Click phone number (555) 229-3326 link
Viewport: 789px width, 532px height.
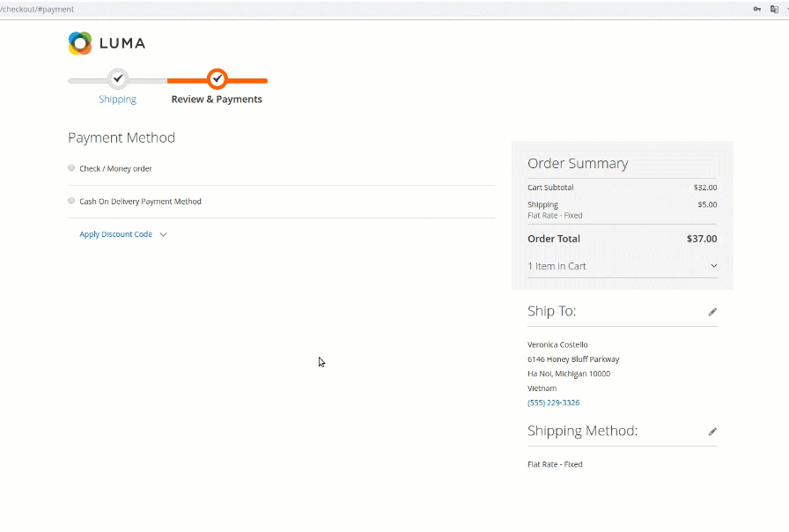tap(554, 403)
